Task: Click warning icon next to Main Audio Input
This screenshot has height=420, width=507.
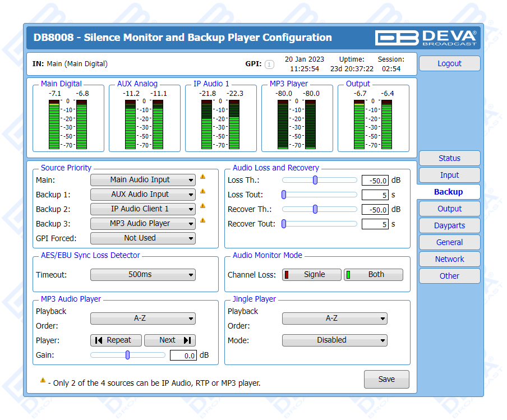Action: pyautogui.click(x=202, y=177)
